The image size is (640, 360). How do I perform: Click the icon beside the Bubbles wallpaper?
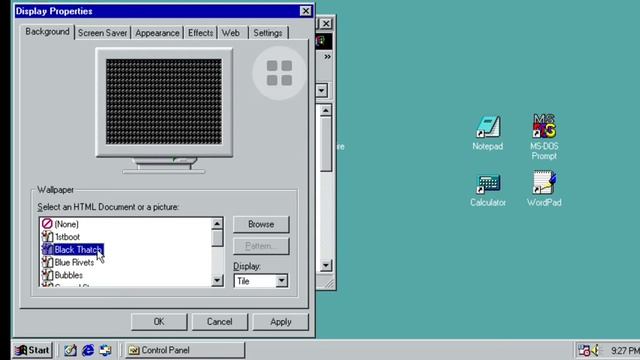pyautogui.click(x=47, y=275)
